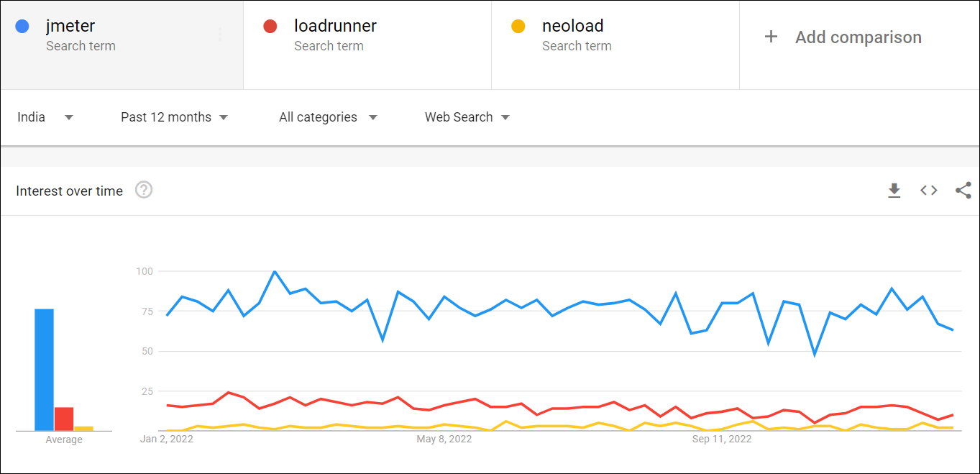The height and width of the screenshot is (474, 980).
Task: Click the jmeter peak at 100
Action: pos(275,272)
